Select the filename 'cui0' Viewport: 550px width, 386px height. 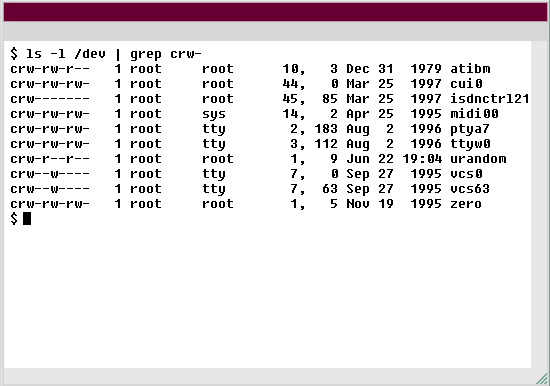(x=466, y=84)
